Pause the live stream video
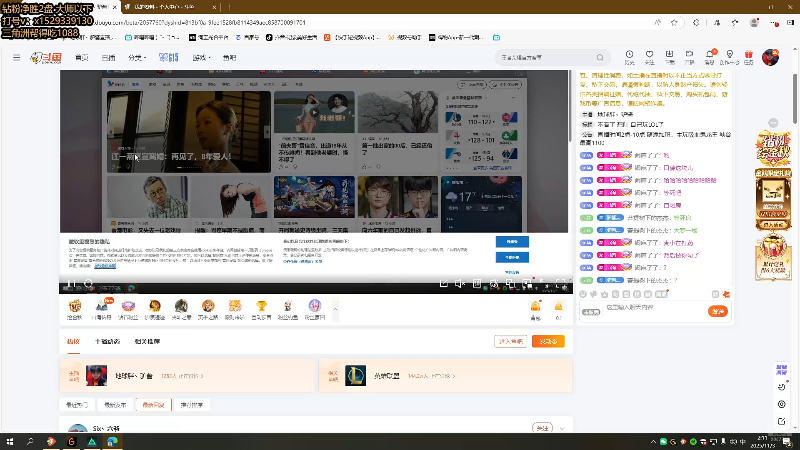The height and width of the screenshot is (450, 800). point(71,283)
